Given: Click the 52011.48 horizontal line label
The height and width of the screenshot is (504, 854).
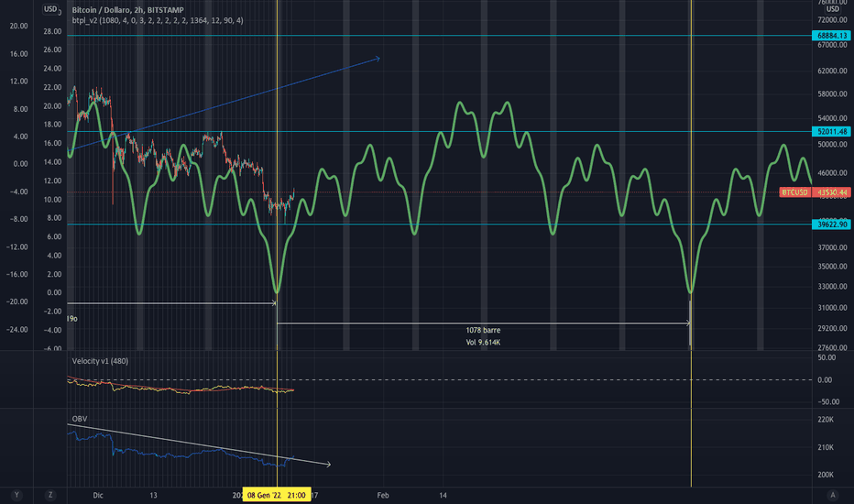Looking at the screenshot, I should click(x=831, y=131).
